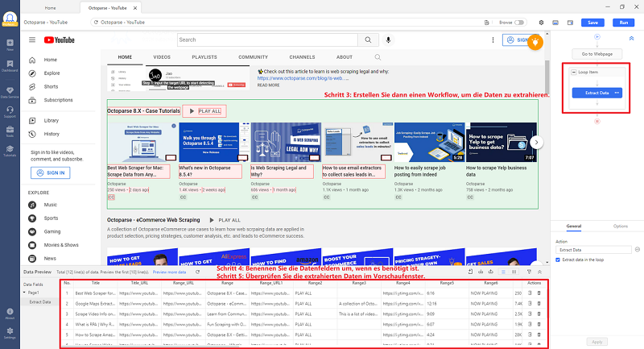Open the New task sidebar icon
Screen dimensions: 644x349
point(10,44)
